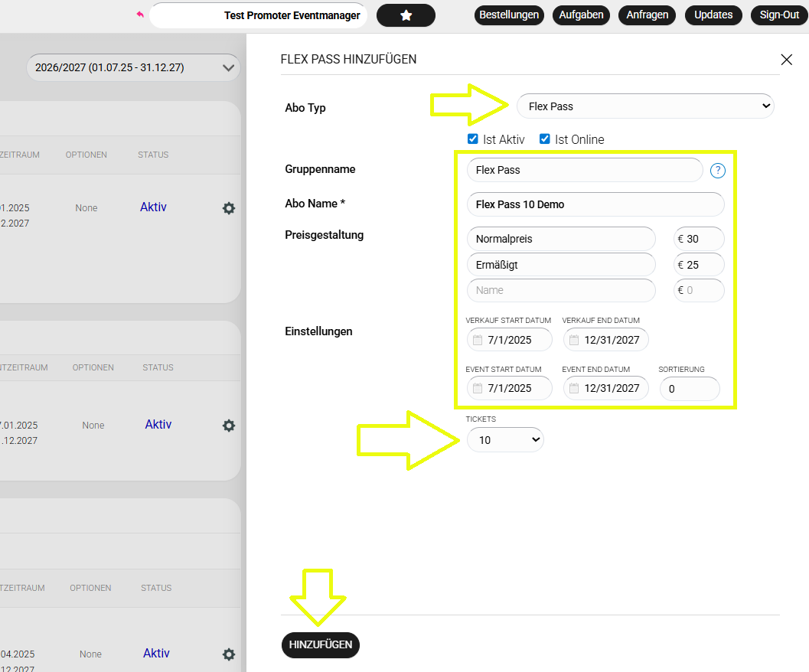The image size is (809, 672).
Task: Open settings gear for the first subscription row
Action: coord(228,208)
